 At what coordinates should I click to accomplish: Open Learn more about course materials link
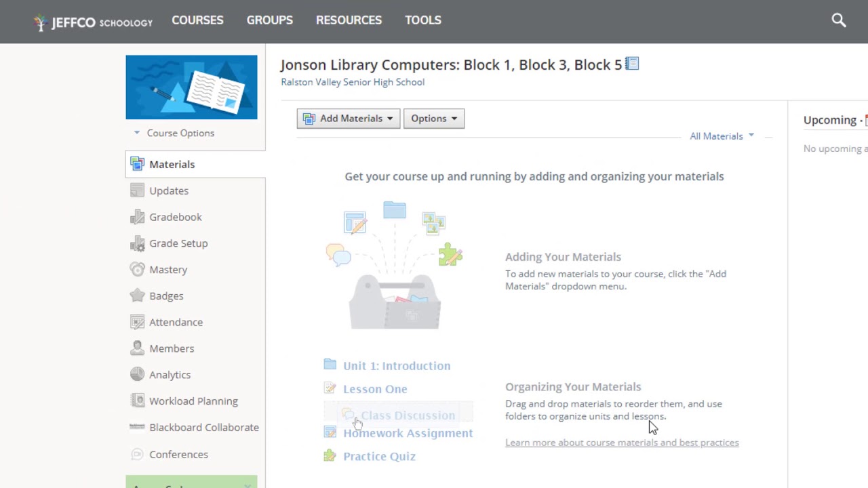[622, 443]
